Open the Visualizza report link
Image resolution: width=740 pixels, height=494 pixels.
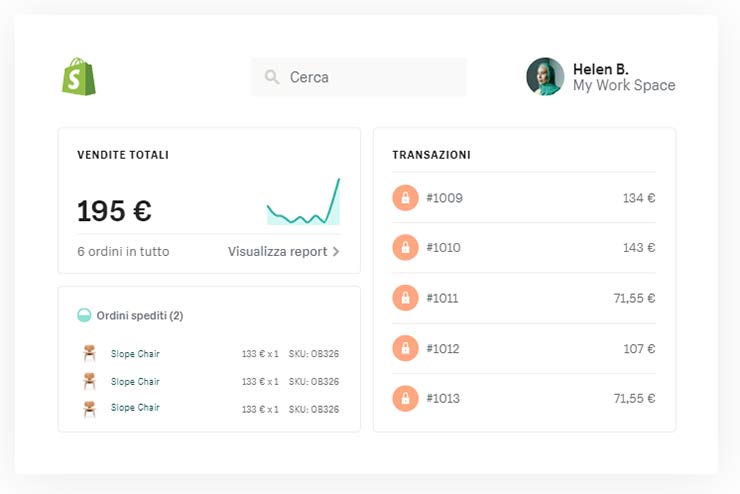click(x=277, y=252)
